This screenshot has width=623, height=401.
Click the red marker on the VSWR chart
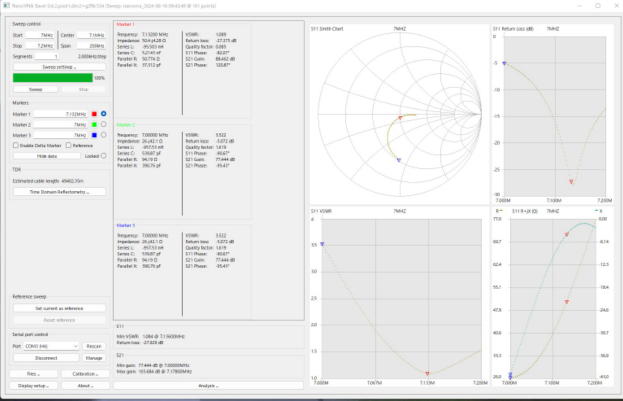pos(426,371)
